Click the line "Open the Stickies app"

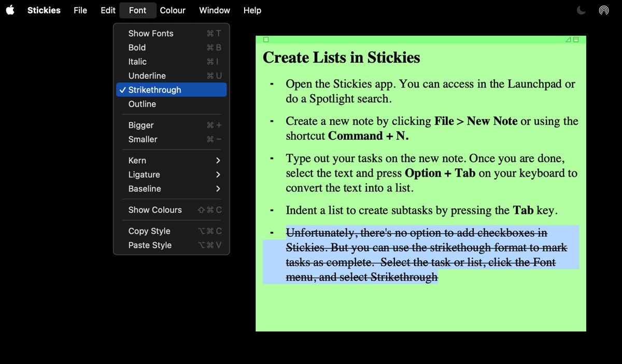pyautogui.click(x=339, y=84)
